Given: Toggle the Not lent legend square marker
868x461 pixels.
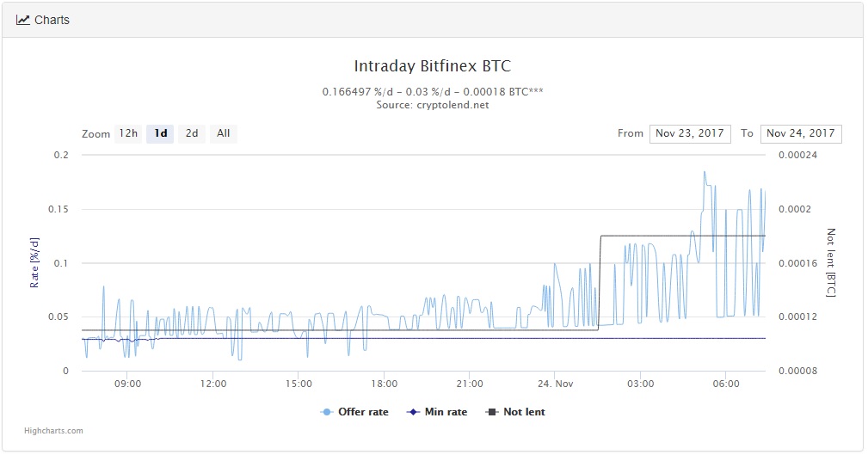Looking at the screenshot, I should tap(492, 412).
